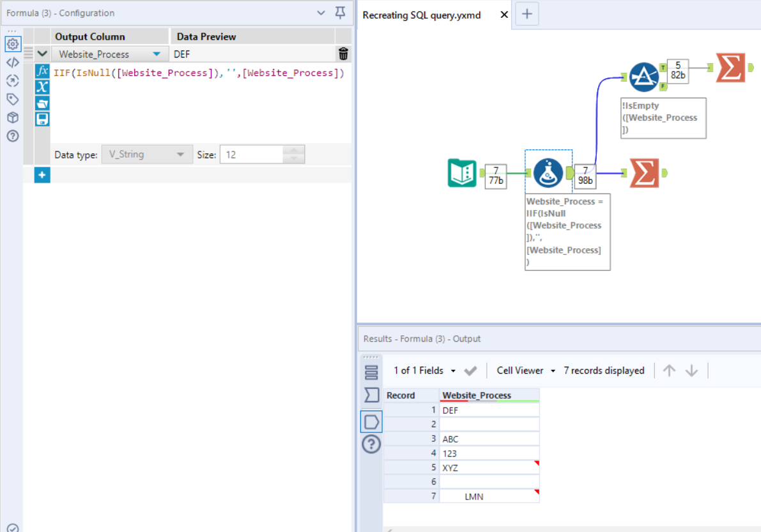Screen dimensions: 761x532
Task: Open the XML view in configuration sidebar
Action: [12, 62]
